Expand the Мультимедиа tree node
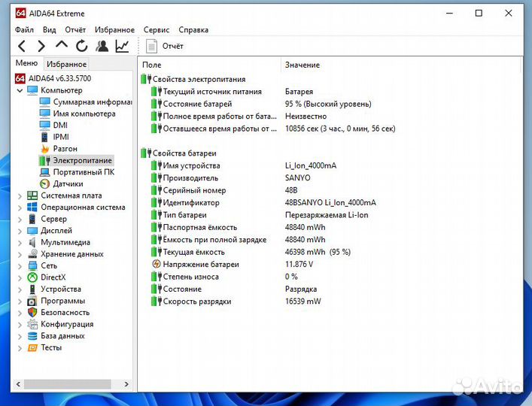This screenshot has width=532, height=406. (20, 243)
